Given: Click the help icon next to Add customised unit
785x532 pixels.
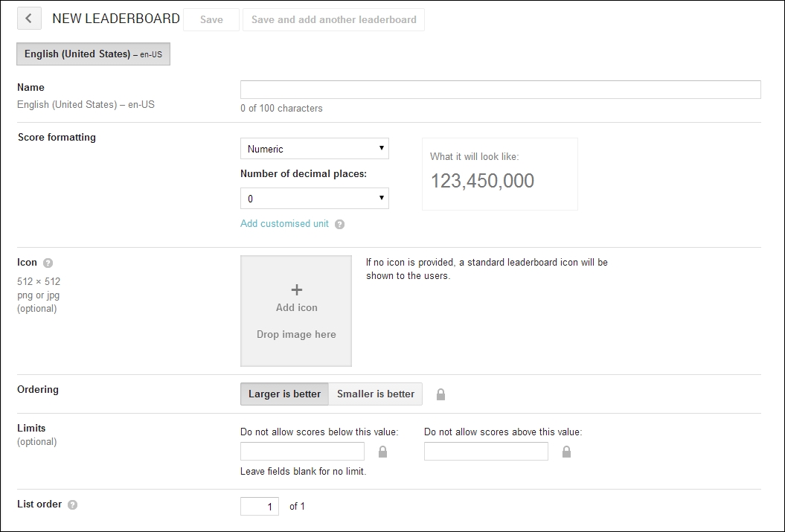Looking at the screenshot, I should pos(339,224).
